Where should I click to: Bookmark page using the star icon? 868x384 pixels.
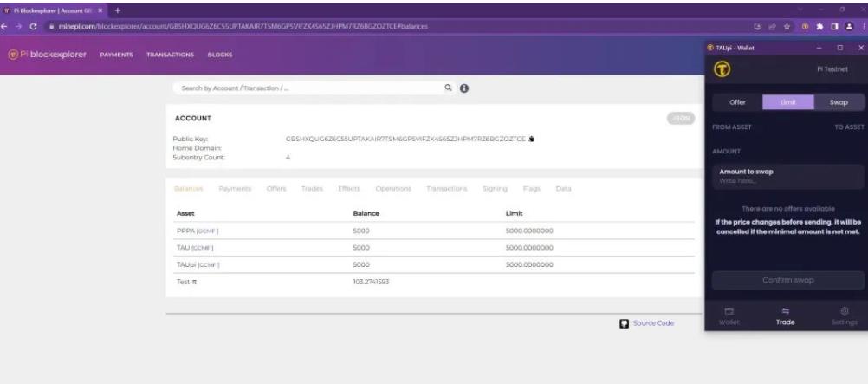pos(787,26)
